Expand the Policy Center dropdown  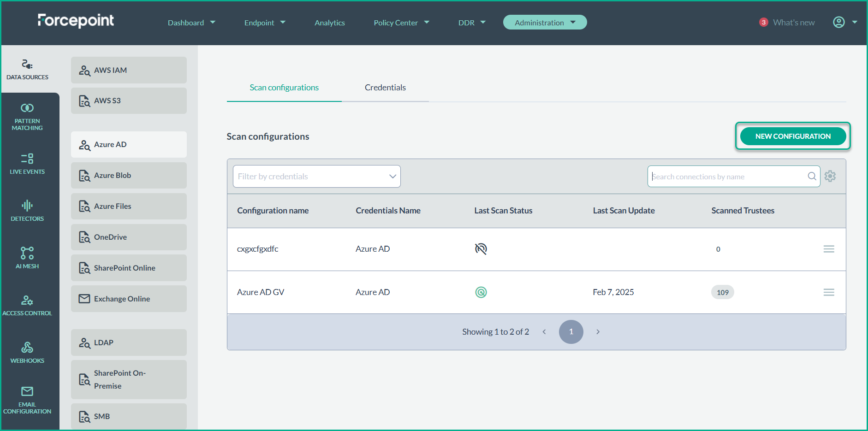pos(401,23)
